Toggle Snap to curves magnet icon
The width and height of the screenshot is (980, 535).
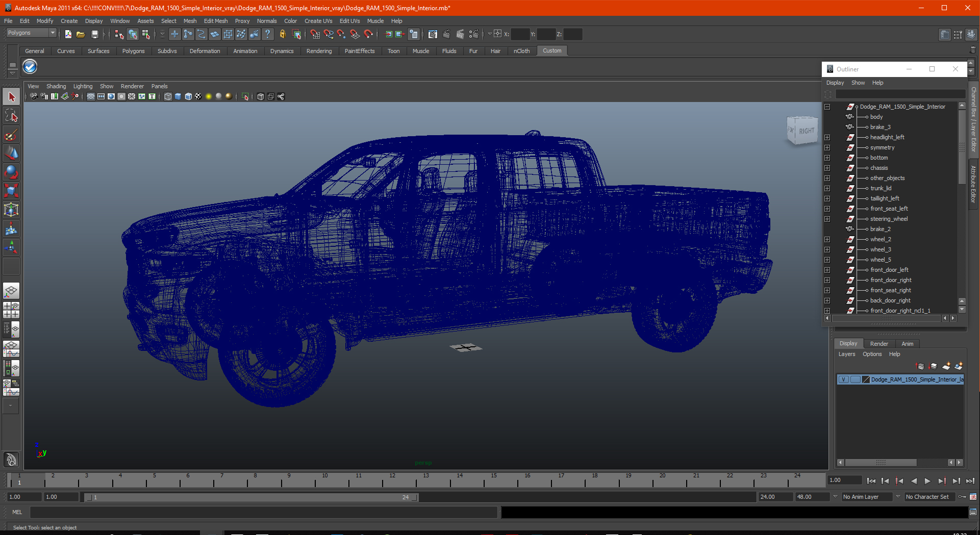click(x=329, y=34)
